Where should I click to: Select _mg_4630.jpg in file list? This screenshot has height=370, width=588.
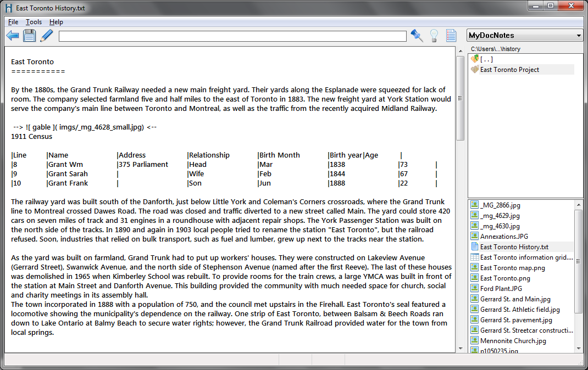tap(500, 226)
